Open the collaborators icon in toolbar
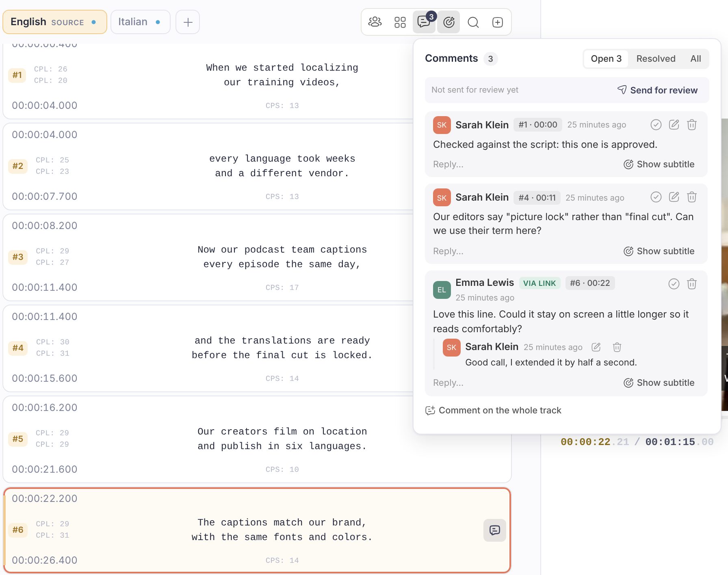 (375, 22)
